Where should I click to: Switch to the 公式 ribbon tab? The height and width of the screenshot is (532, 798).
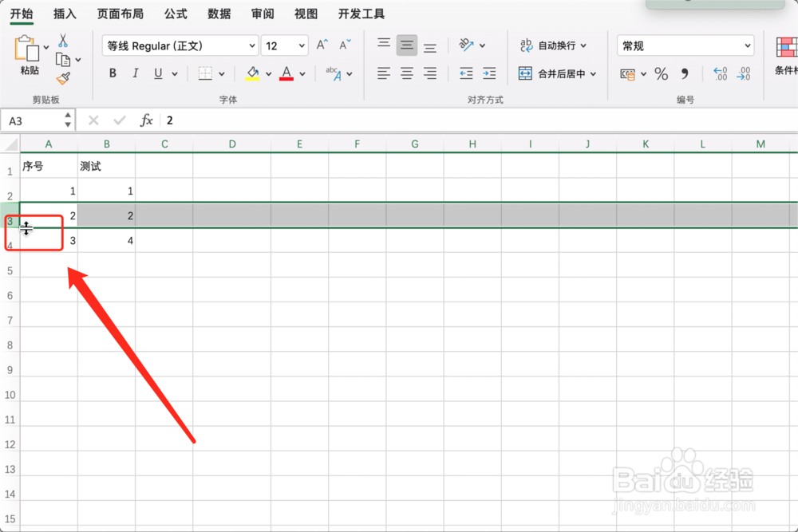coord(175,14)
